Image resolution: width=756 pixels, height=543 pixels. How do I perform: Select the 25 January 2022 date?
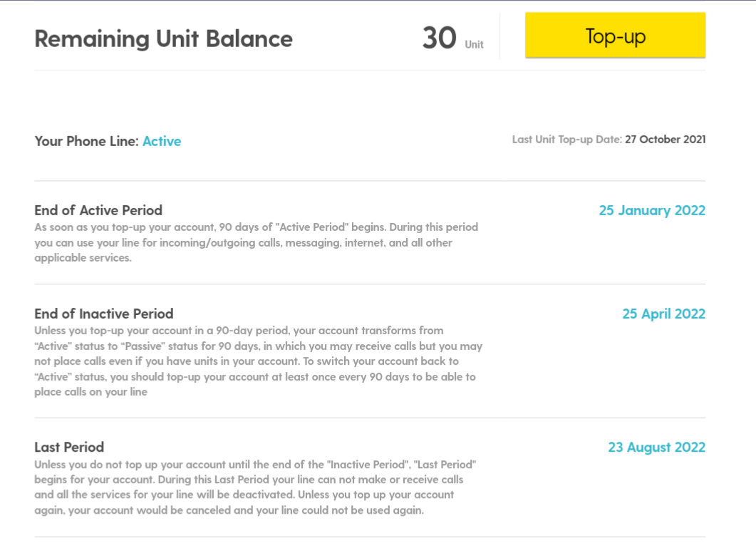[652, 210]
